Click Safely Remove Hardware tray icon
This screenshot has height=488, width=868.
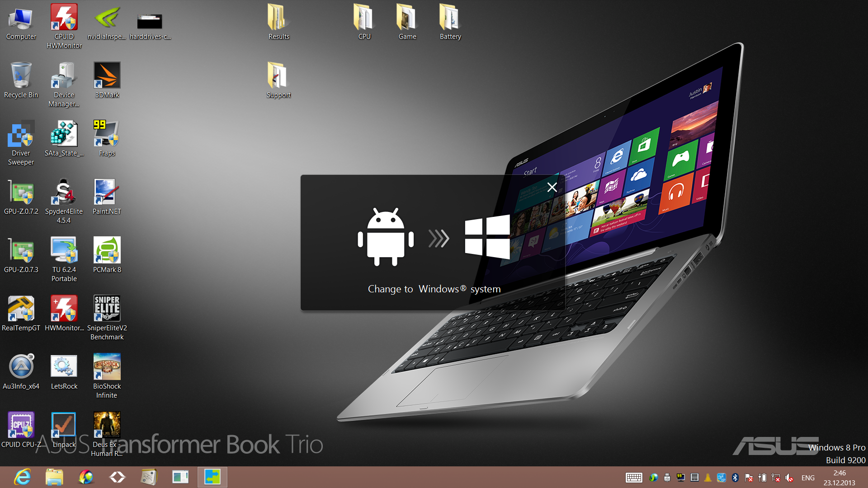click(x=667, y=478)
